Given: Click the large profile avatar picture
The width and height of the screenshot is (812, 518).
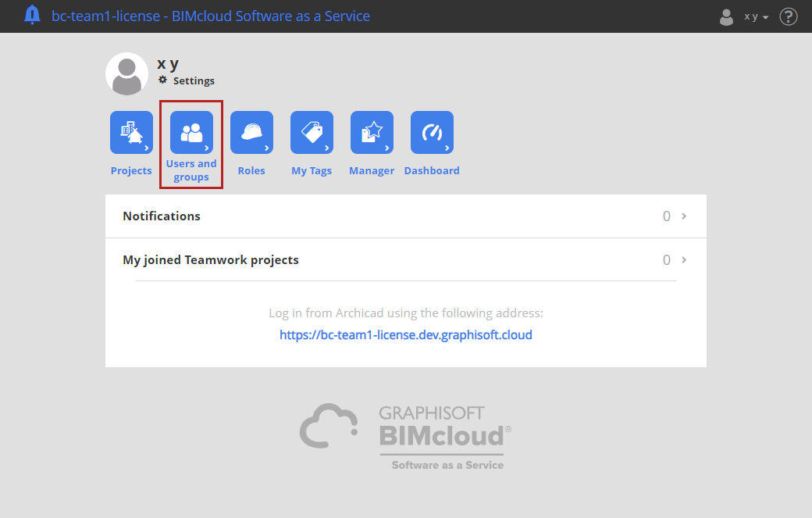Looking at the screenshot, I should [x=126, y=73].
